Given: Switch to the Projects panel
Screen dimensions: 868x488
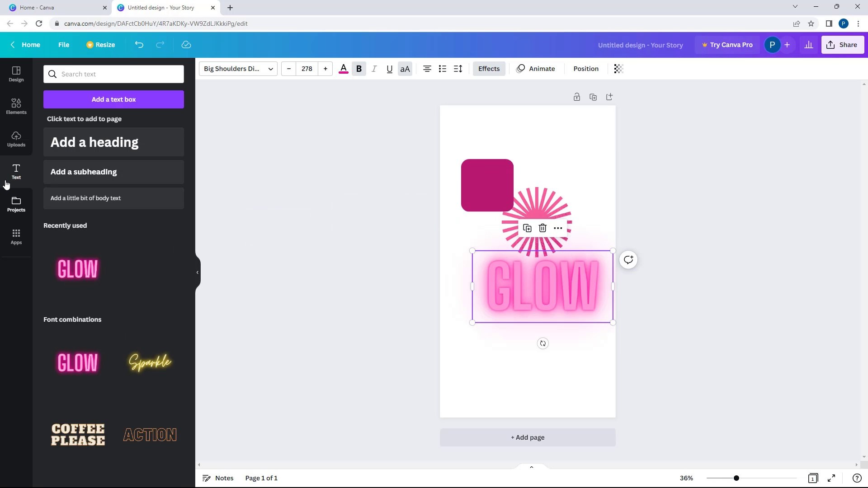Looking at the screenshot, I should pos(16,204).
